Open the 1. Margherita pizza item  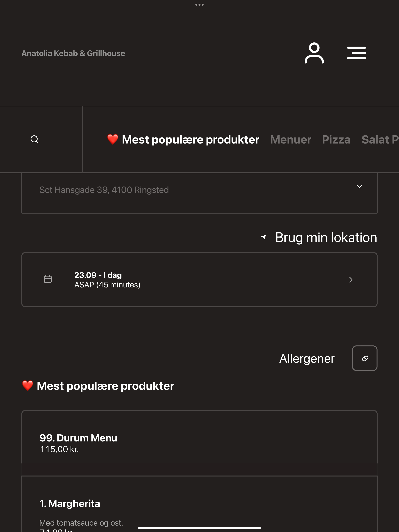(199, 504)
